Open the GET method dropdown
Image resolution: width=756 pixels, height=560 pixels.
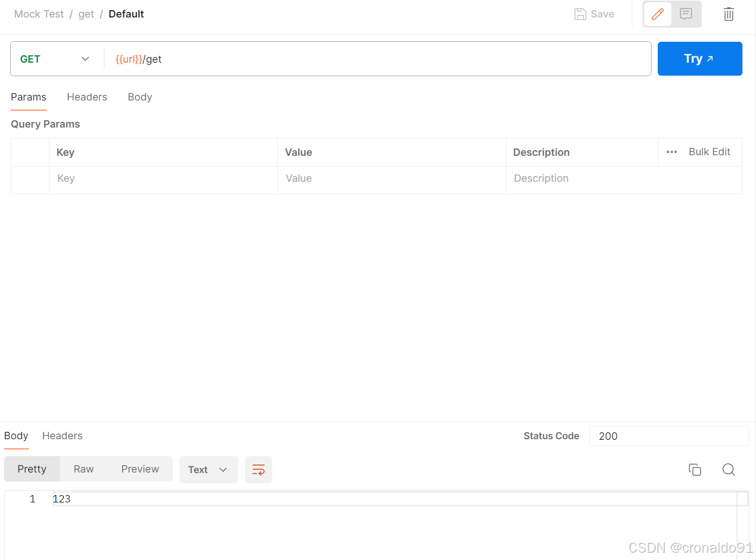pyautogui.click(x=56, y=59)
